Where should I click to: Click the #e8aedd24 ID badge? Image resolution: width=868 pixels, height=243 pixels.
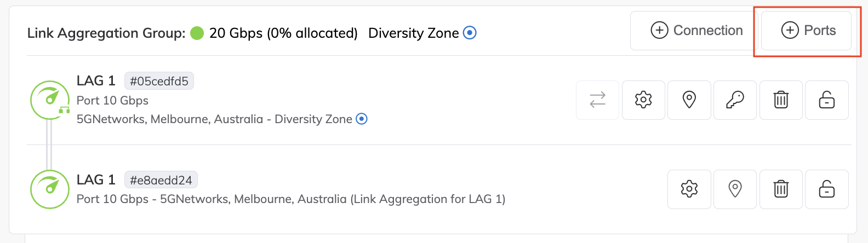pyautogui.click(x=161, y=180)
